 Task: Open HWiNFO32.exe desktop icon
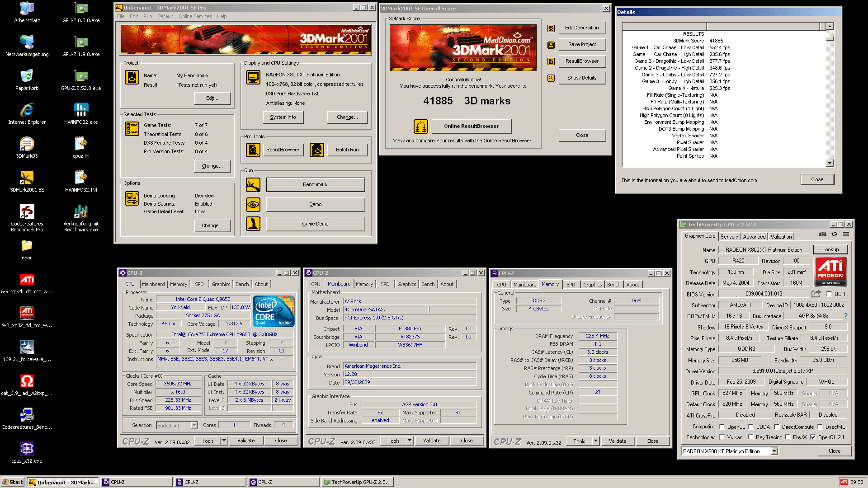[x=81, y=111]
